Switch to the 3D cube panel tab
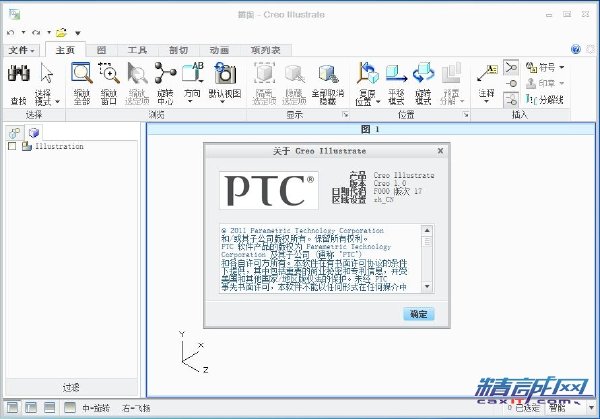600x419 pixels. click(34, 132)
